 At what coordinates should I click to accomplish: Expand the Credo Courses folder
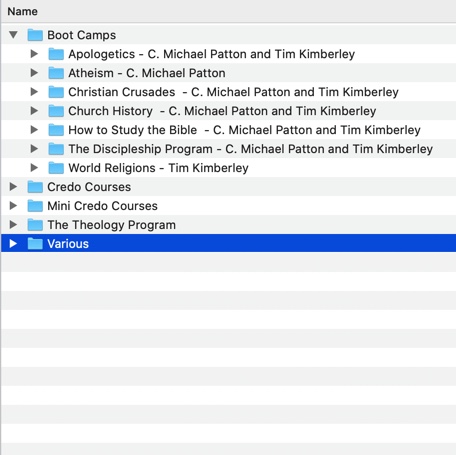tap(13, 187)
